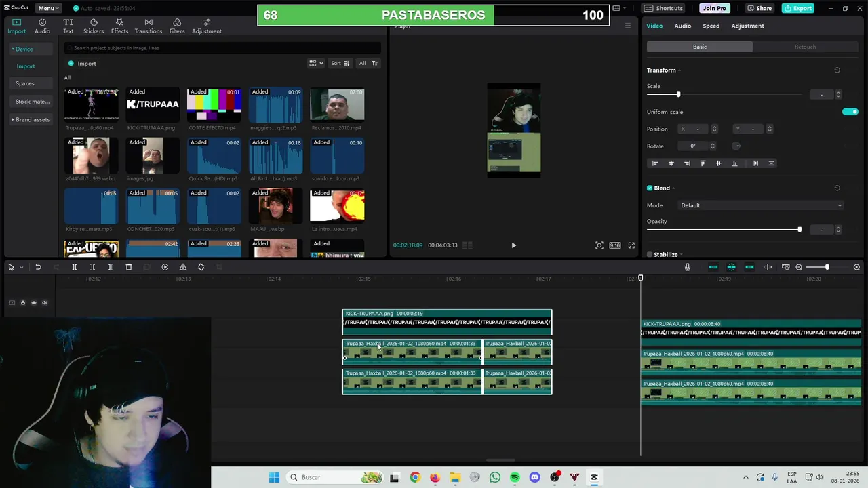This screenshot has width=868, height=488.
Task: Click the Rotate clip icon in timeline toolbar
Action: coord(201,267)
